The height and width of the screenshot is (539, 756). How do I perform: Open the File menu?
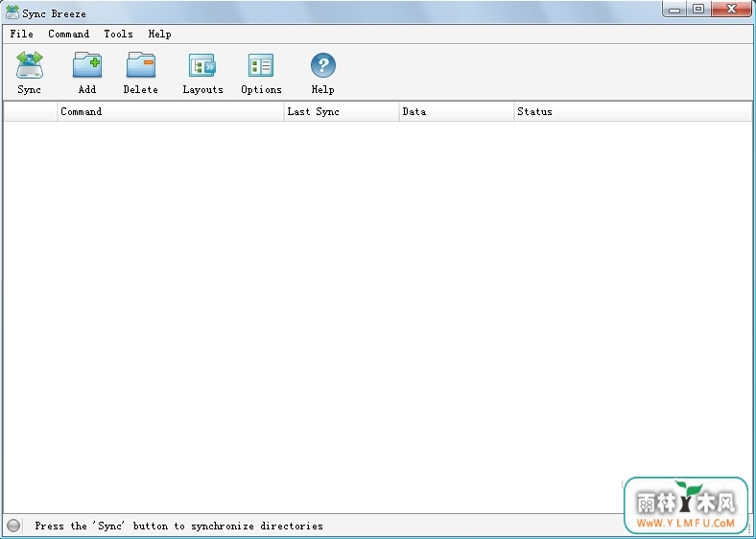[22, 34]
